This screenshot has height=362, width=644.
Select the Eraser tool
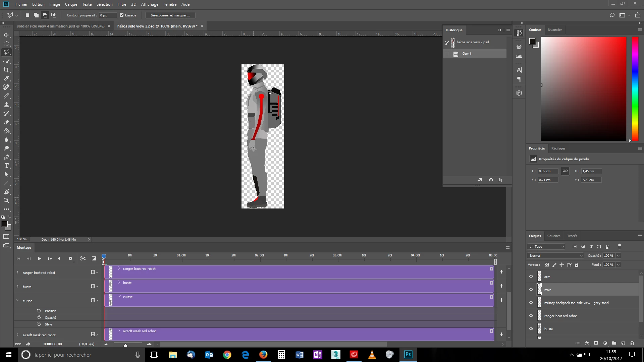[x=6, y=122]
